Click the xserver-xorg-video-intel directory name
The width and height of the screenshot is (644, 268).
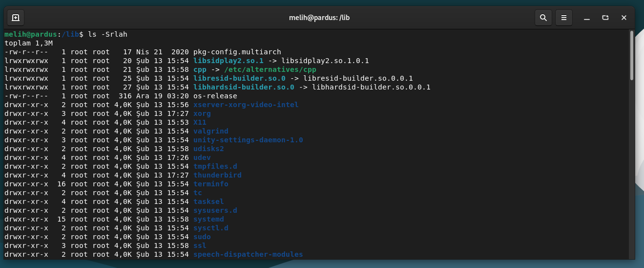[x=246, y=105]
